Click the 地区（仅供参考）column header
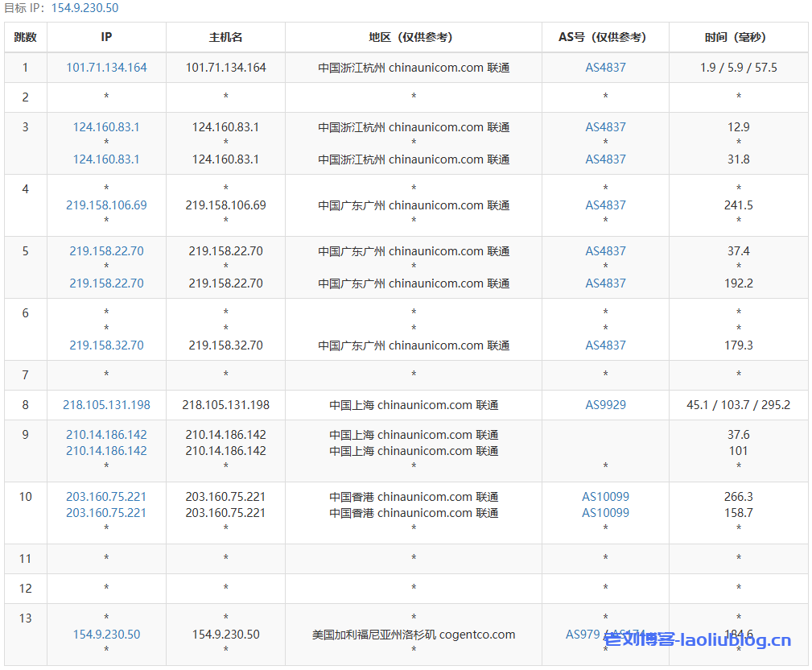The width and height of the screenshot is (812, 670). coord(413,37)
